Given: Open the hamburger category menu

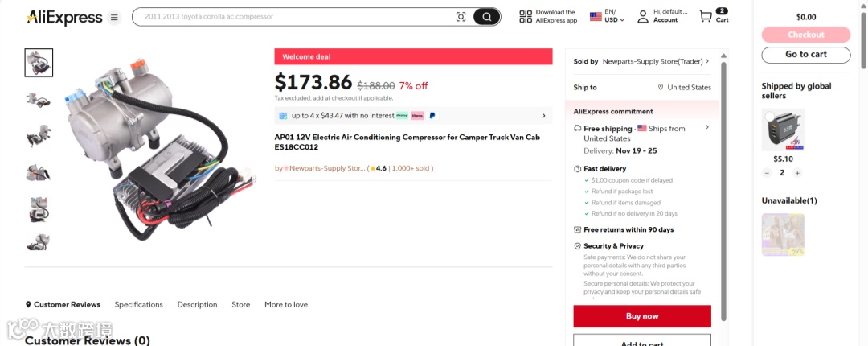Looking at the screenshot, I should click(x=114, y=17).
